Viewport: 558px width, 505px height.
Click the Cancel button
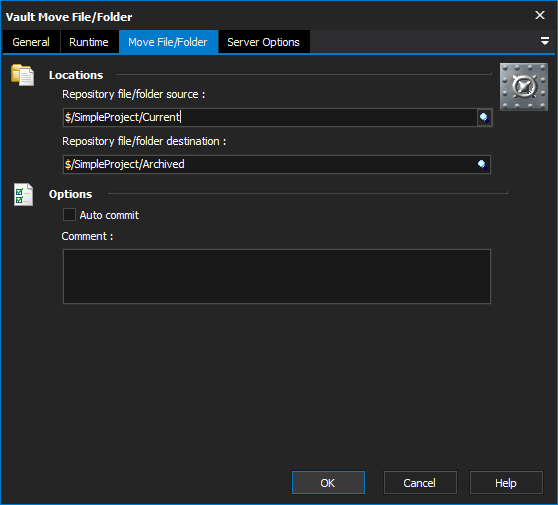pyautogui.click(x=420, y=483)
